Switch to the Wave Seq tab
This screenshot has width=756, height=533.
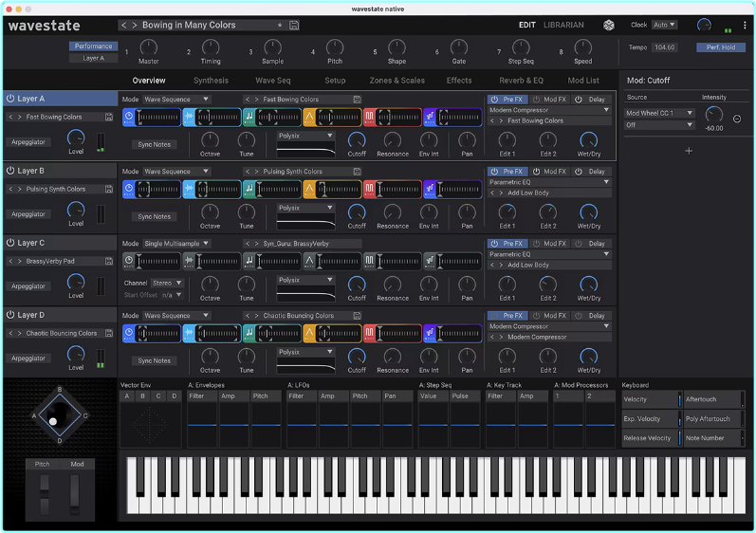pyautogui.click(x=273, y=81)
